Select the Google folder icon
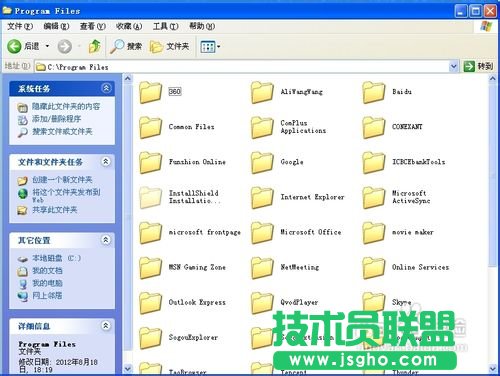The image size is (500, 376). pyautogui.click(x=262, y=162)
